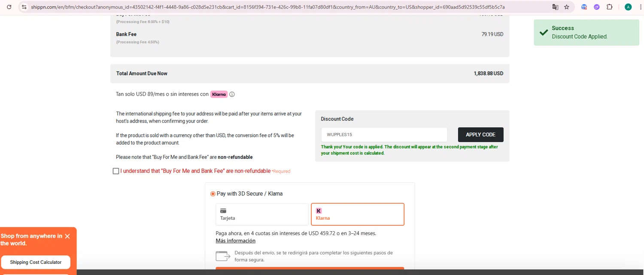Image resolution: width=644 pixels, height=275 pixels.
Task: Click the Discount Code heading
Action: click(337, 119)
